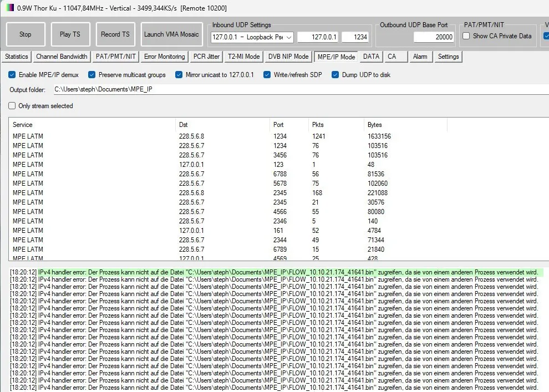
Task: Toggle Enable MPE/IP demux checkbox
Action: pyautogui.click(x=12, y=75)
